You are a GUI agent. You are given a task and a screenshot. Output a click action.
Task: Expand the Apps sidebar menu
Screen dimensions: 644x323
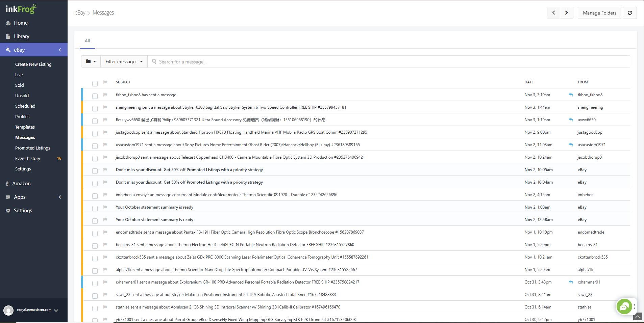click(x=60, y=197)
